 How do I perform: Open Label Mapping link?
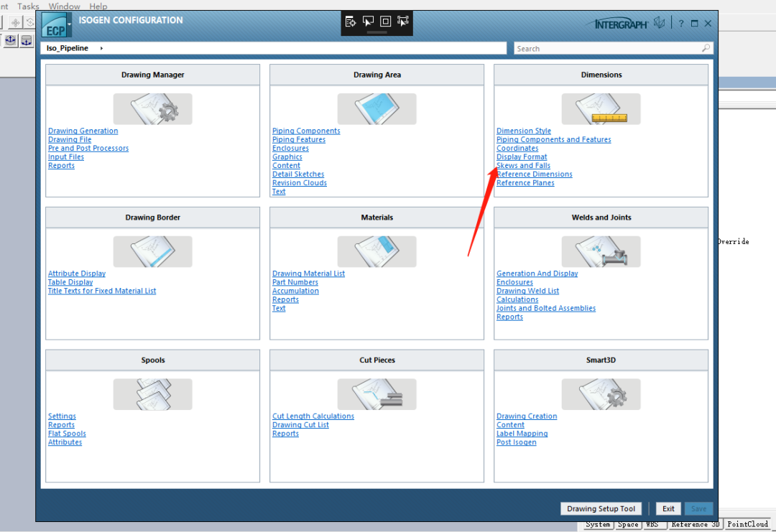522,434
